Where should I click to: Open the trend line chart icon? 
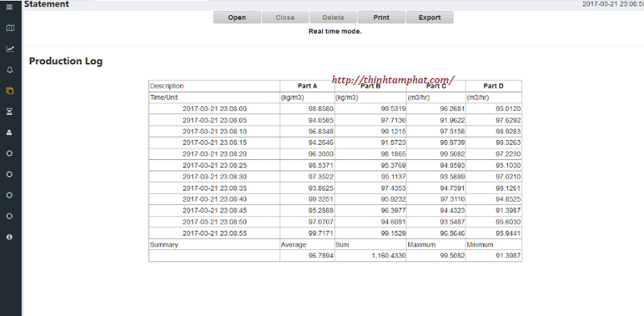(x=10, y=49)
